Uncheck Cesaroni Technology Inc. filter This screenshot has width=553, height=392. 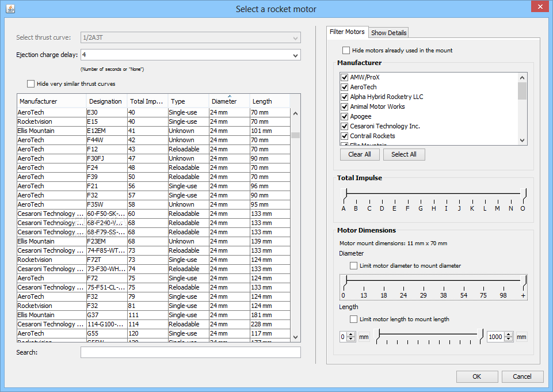click(345, 126)
